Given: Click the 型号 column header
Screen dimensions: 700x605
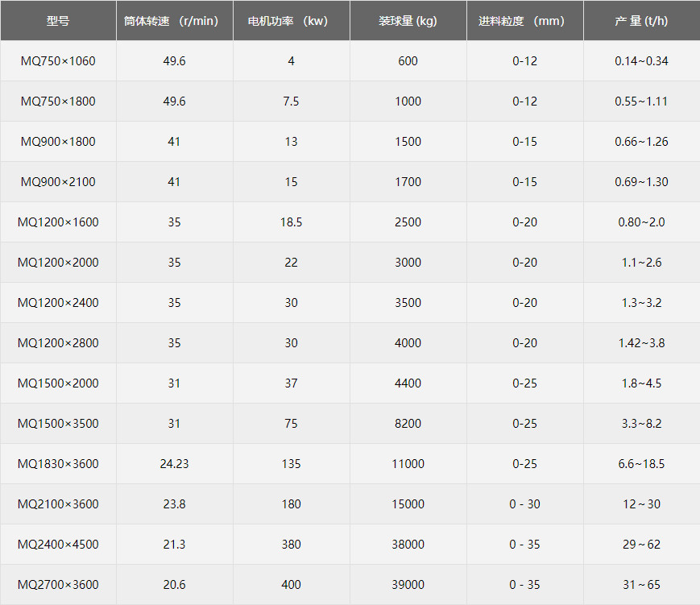Looking at the screenshot, I should 58,21.
